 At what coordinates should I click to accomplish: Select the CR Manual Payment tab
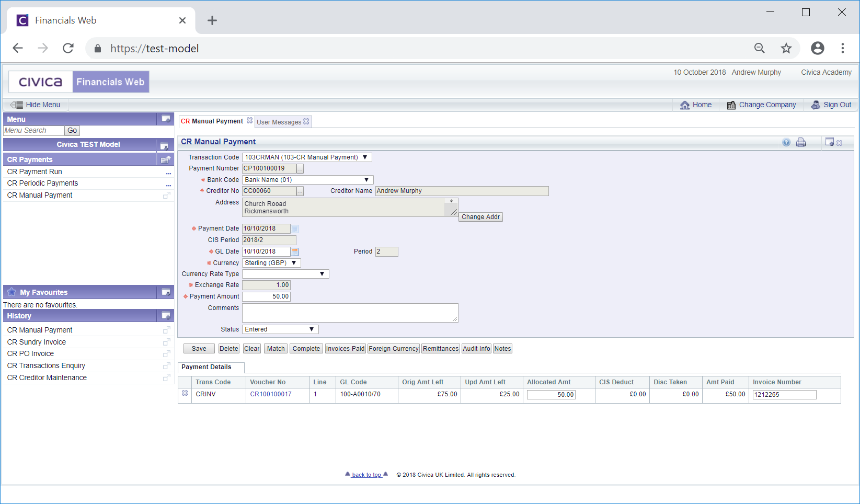click(x=212, y=121)
